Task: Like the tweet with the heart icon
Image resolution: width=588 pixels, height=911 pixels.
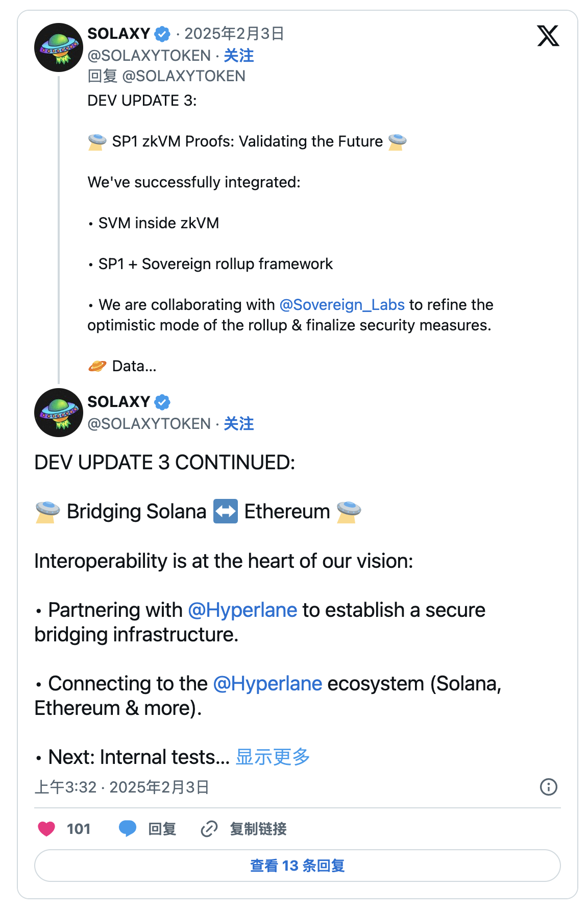Action: 46,828
